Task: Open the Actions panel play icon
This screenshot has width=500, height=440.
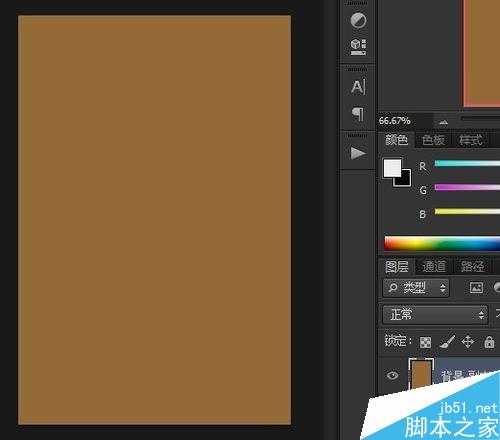Action: pyautogui.click(x=358, y=153)
